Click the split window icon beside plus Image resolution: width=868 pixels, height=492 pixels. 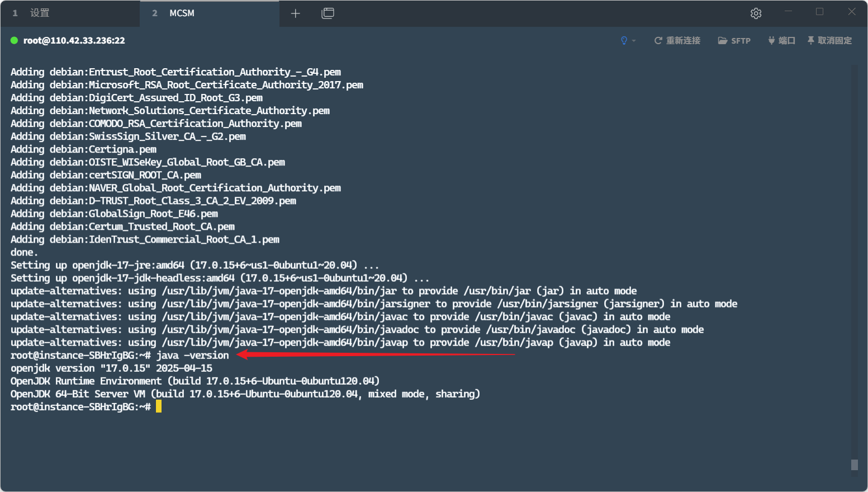tap(328, 13)
